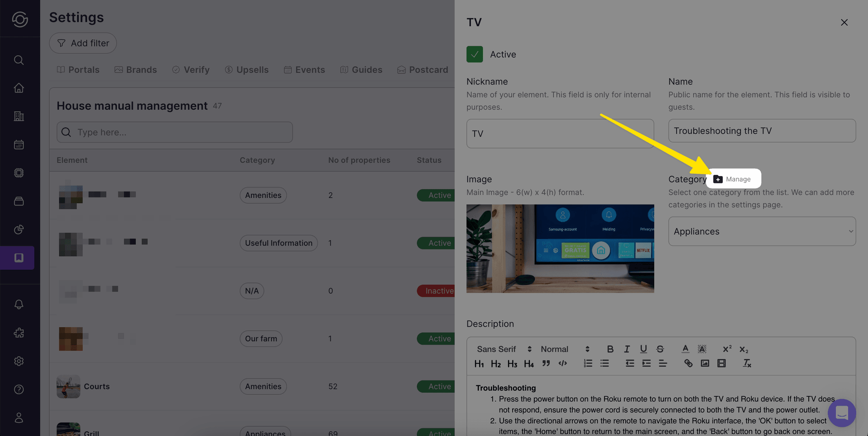Screen dimensions: 868x436
Task: Click the strikethrough icon
Action: tap(660, 349)
